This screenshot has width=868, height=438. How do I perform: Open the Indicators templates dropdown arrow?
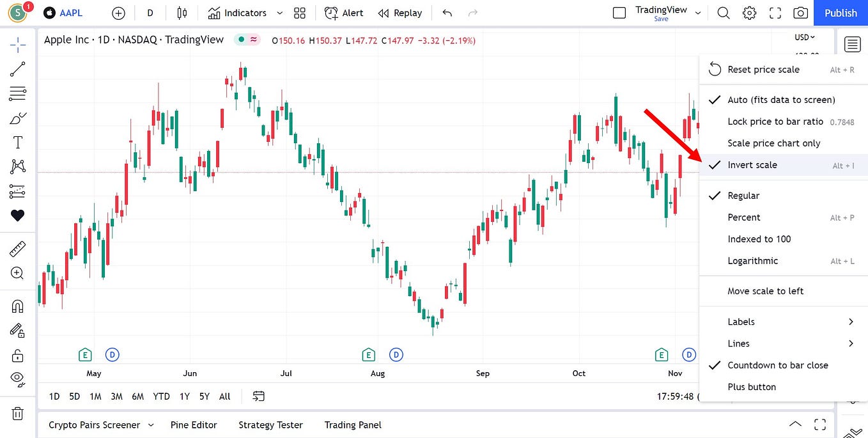[x=279, y=13]
